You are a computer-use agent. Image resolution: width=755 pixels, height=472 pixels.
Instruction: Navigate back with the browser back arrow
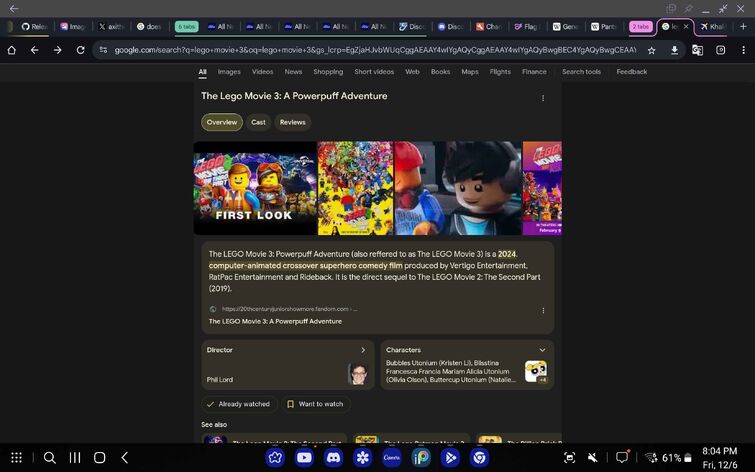[34, 50]
